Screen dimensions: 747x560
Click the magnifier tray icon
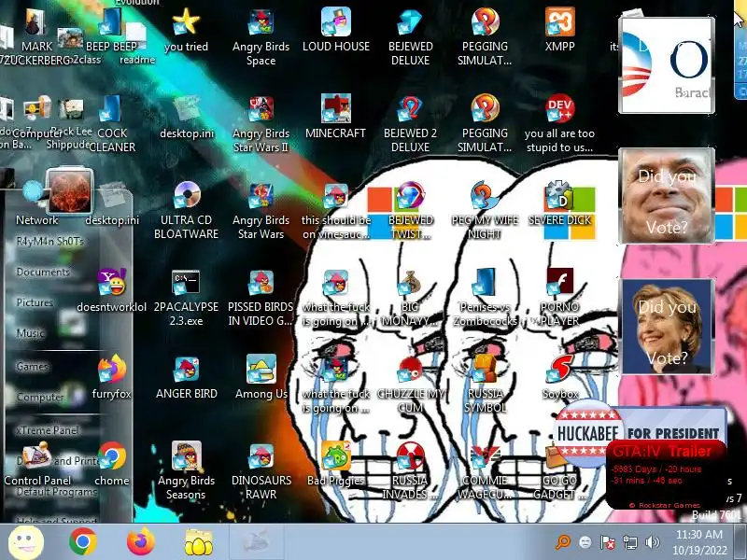coord(563,542)
